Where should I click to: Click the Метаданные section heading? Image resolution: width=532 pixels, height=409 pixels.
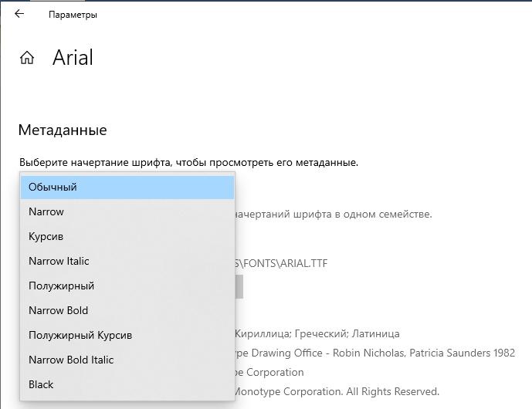coord(63,130)
